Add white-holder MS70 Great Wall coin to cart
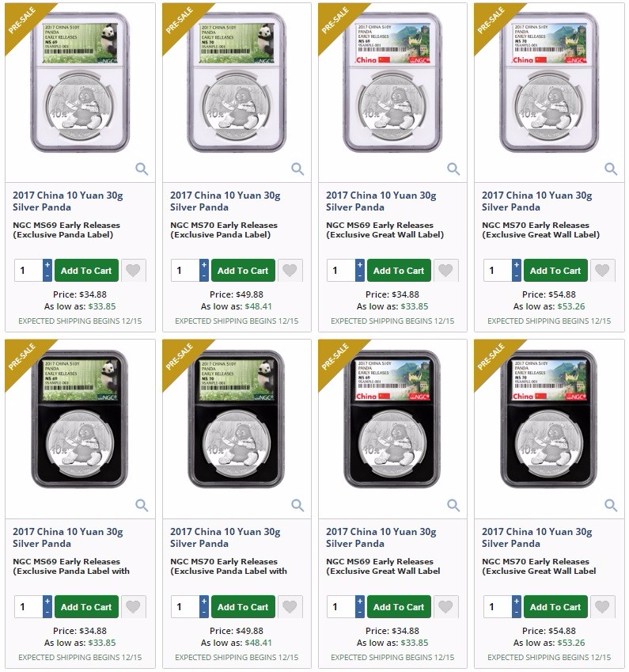The height and width of the screenshot is (672, 629). [555, 271]
